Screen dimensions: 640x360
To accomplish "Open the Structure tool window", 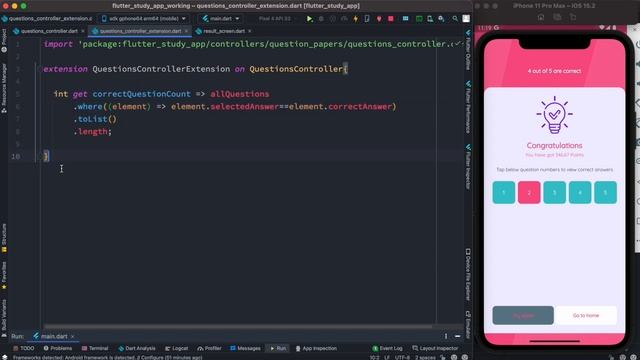I will click(x=4, y=238).
